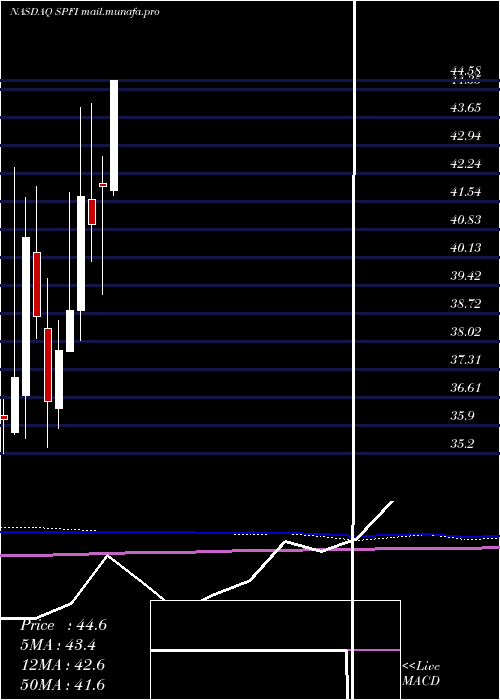The width and height of the screenshot is (500, 700).
Task: Click the 39.42 price axis label
Action: (x=466, y=276)
